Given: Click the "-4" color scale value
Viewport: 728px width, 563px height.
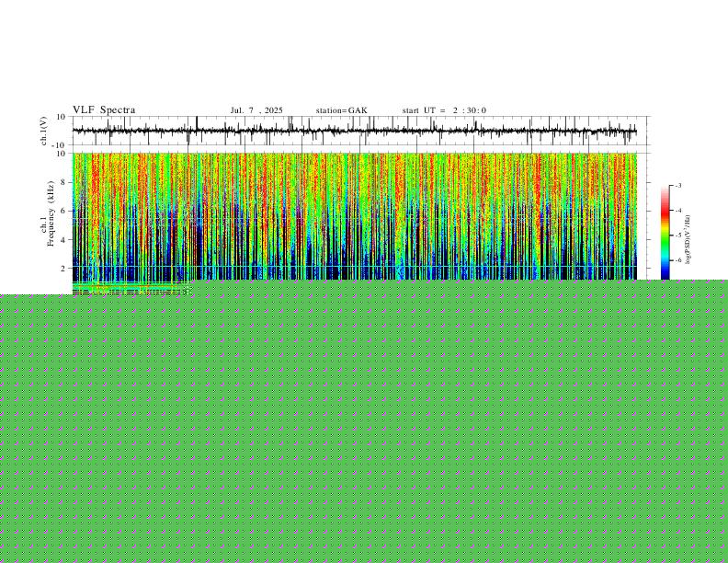Looking at the screenshot, I should pos(677,211).
